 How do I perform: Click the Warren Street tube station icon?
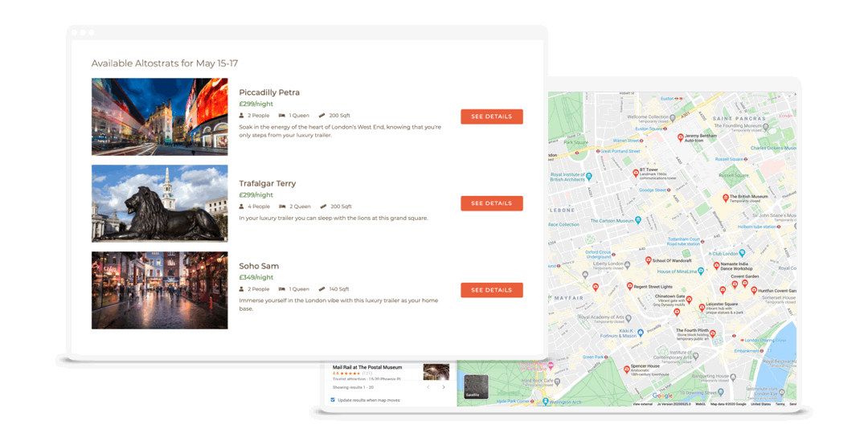pyautogui.click(x=643, y=141)
